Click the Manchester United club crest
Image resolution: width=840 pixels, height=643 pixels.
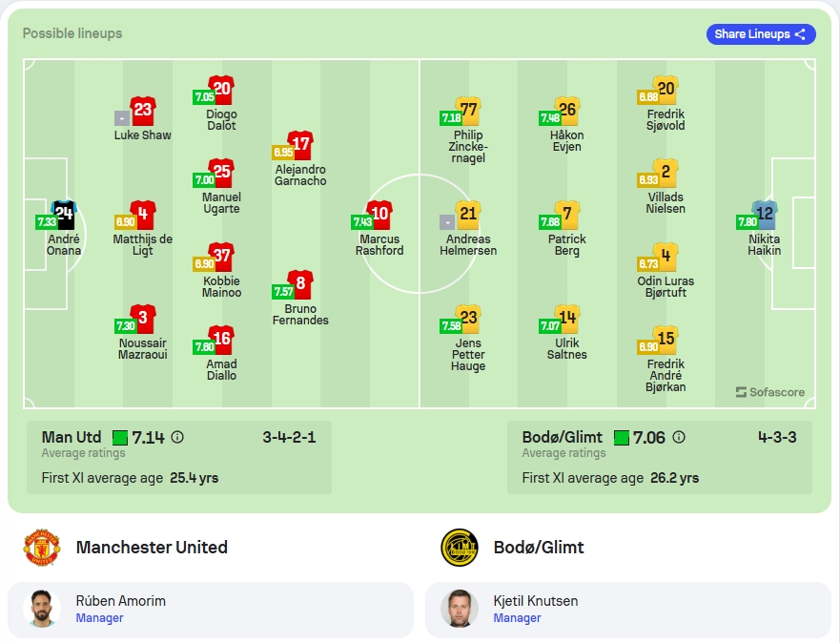pyautogui.click(x=42, y=548)
